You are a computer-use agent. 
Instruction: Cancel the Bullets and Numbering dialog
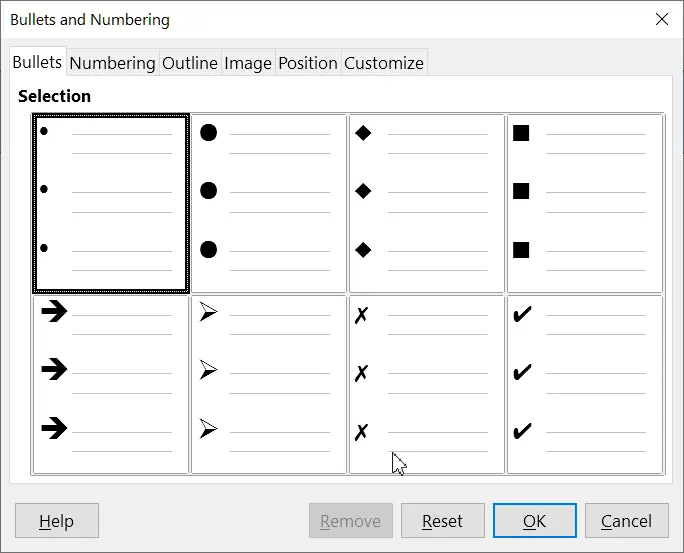click(x=626, y=521)
